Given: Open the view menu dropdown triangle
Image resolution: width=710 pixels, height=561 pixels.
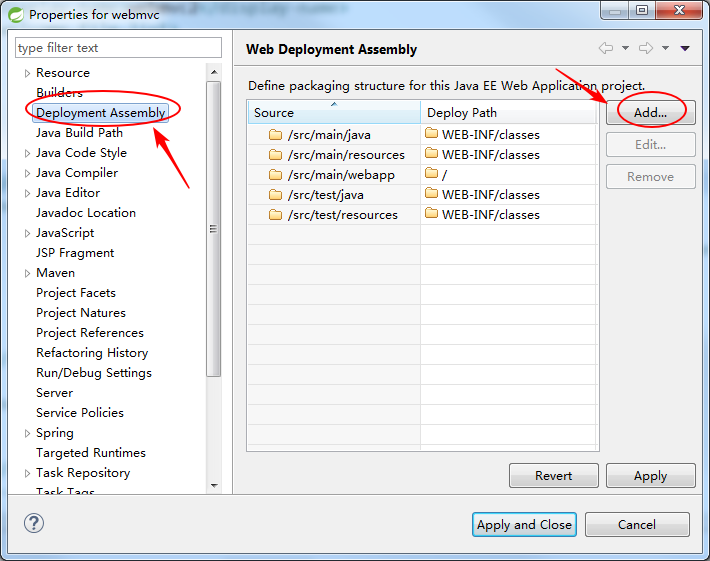Looking at the screenshot, I should click(685, 48).
